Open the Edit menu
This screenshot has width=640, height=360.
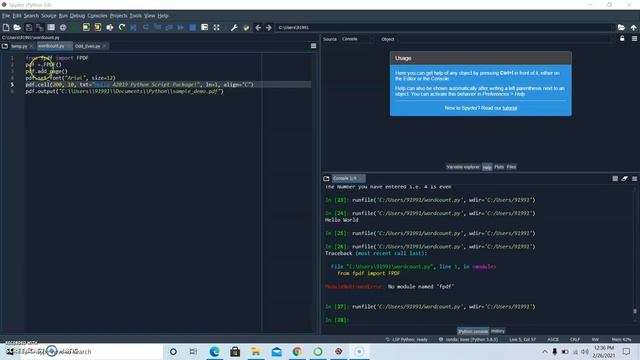(17, 16)
